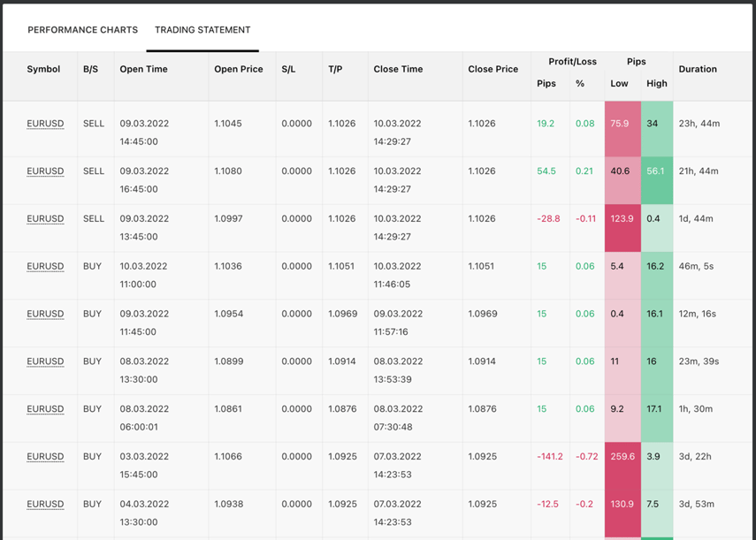Click the red 123.9 low pips cell
756x540 pixels.
coord(622,219)
